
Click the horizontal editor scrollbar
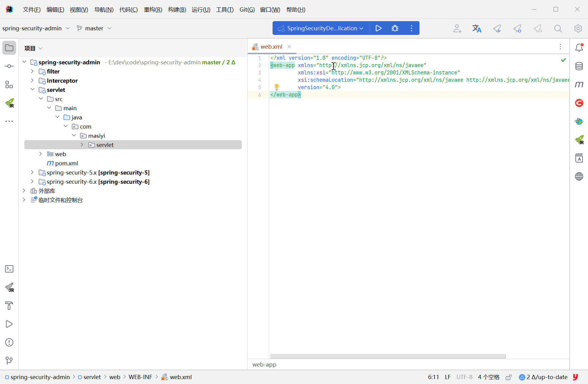(x=388, y=356)
